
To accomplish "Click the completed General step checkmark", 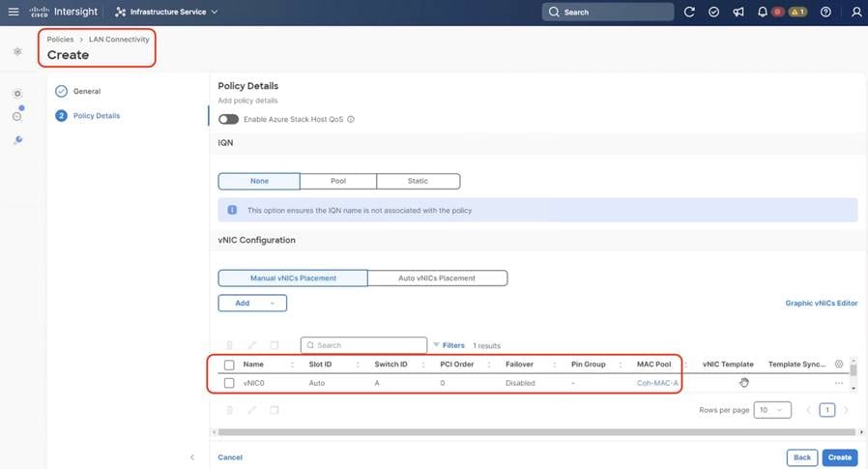I will [x=62, y=91].
